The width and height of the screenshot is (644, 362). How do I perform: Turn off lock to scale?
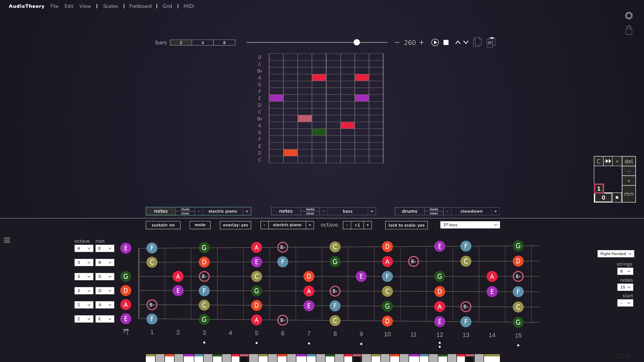[x=406, y=225]
